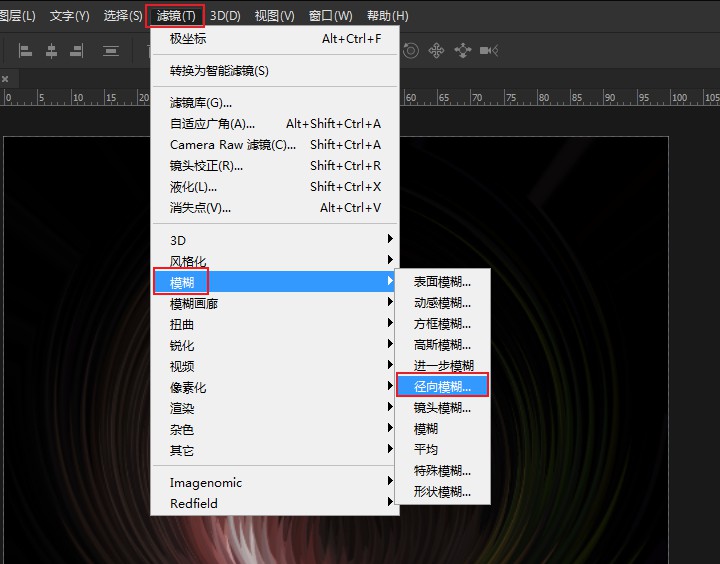Expand the 锐化 submenu
Image resolution: width=720 pixels, height=564 pixels.
click(x=275, y=345)
